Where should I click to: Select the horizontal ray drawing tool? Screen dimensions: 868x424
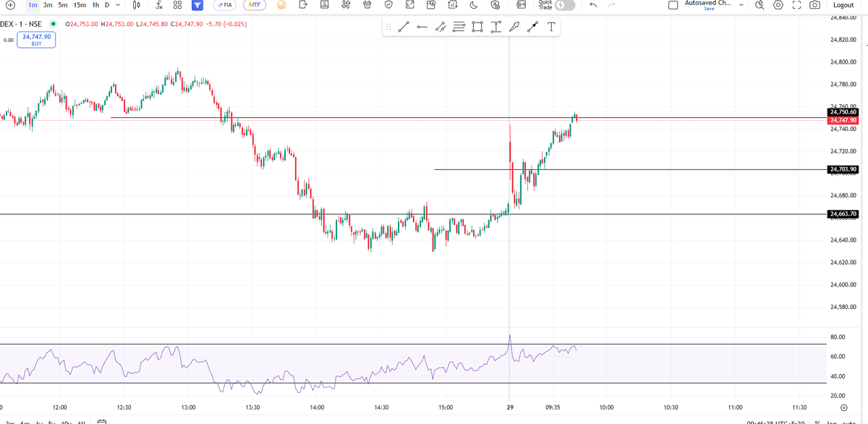422,27
